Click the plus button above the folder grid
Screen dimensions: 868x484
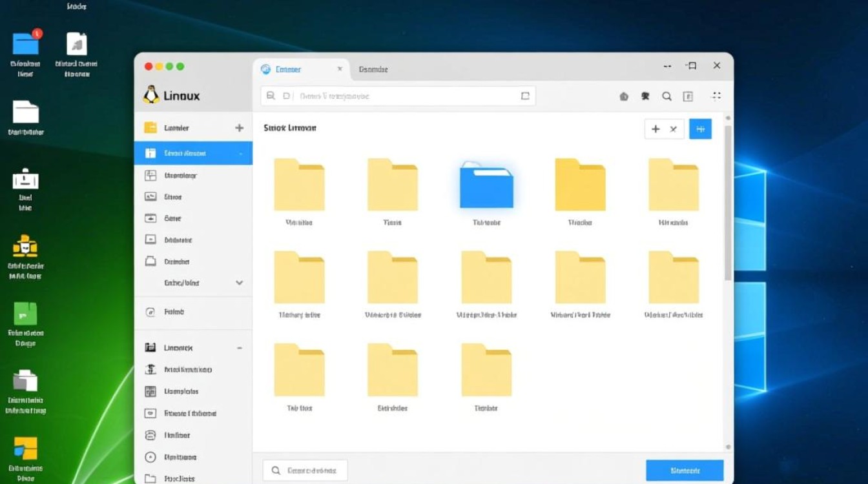point(654,128)
